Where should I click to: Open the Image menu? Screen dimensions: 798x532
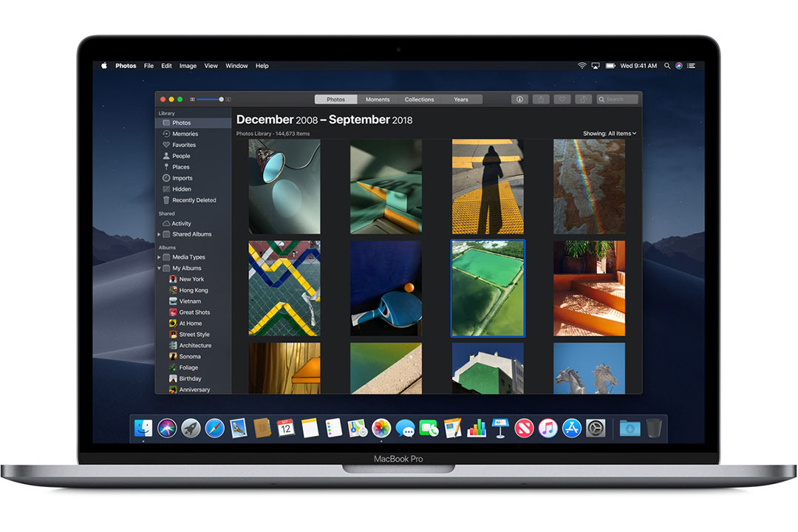click(188, 66)
